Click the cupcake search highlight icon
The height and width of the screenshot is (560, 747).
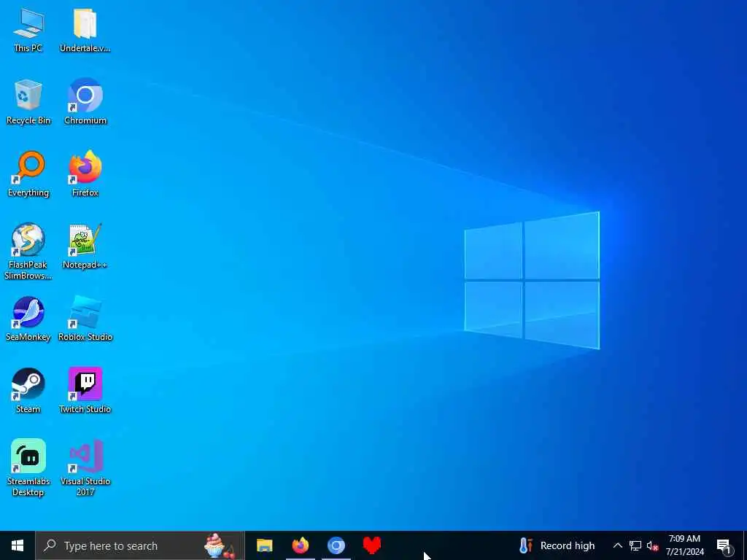(219, 545)
